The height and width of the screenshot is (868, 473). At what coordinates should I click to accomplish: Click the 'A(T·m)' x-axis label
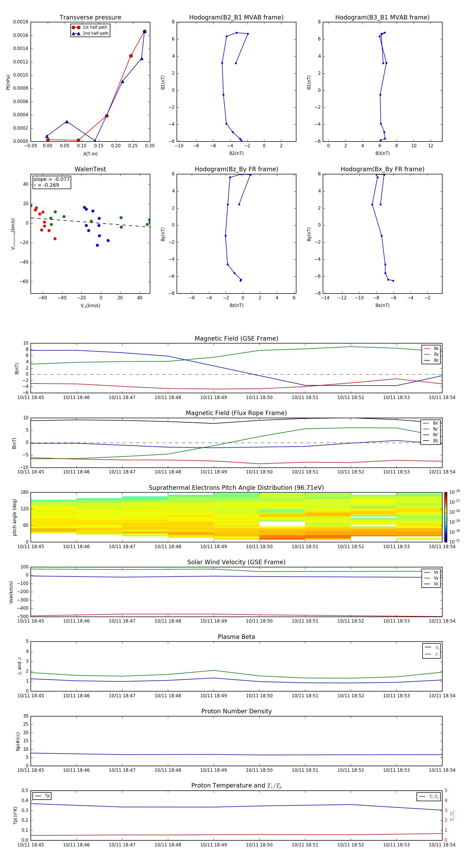click(90, 154)
